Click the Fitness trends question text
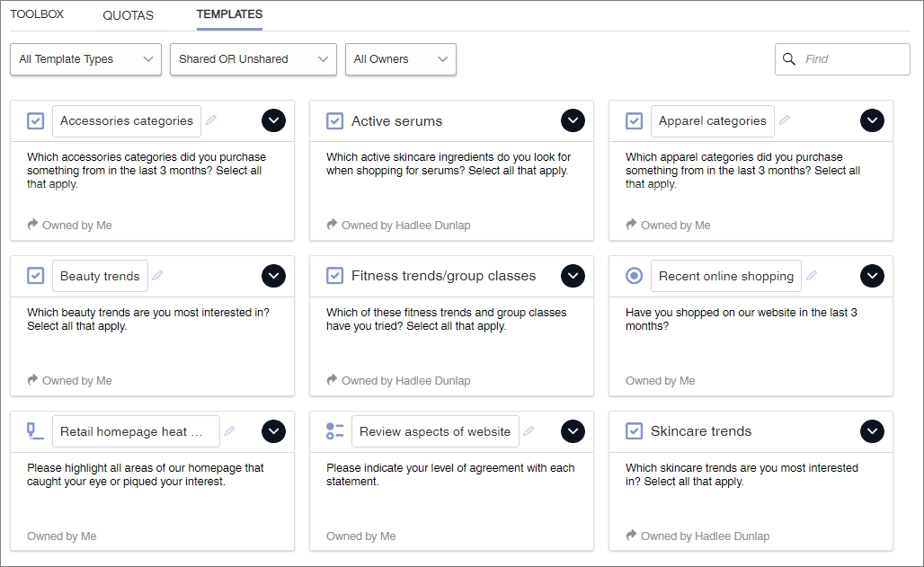This screenshot has height=567, width=924. coord(446,319)
